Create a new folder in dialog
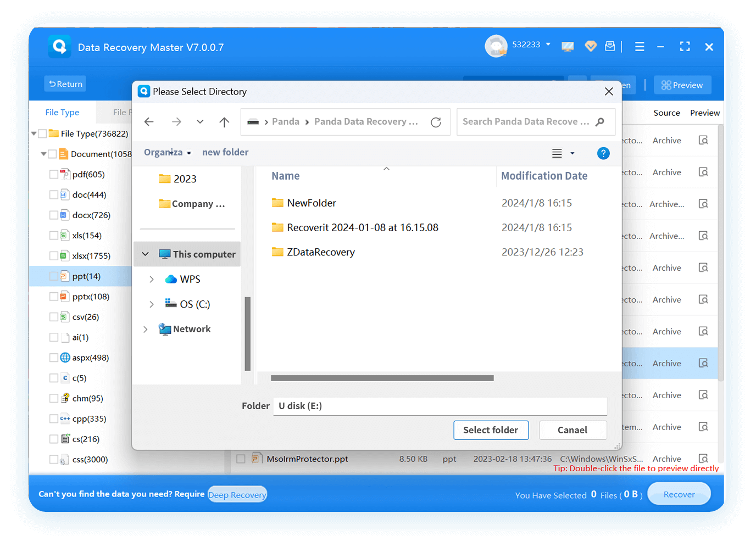The height and width of the screenshot is (547, 756). [225, 152]
